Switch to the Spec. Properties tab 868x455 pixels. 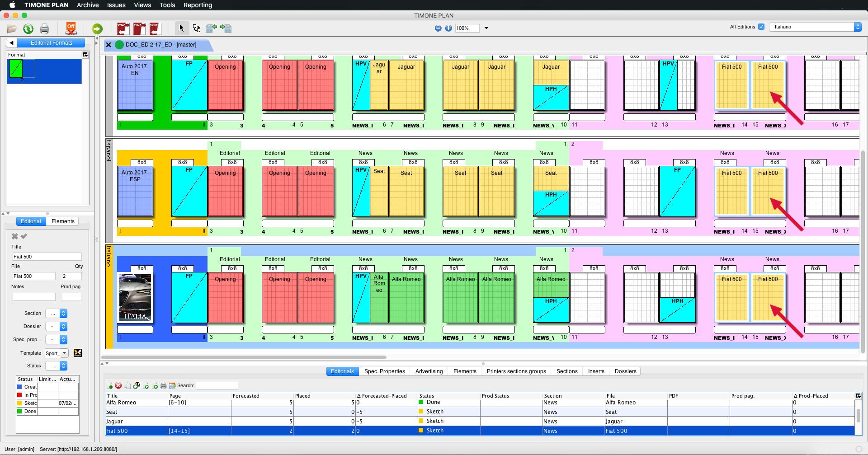[x=385, y=371]
